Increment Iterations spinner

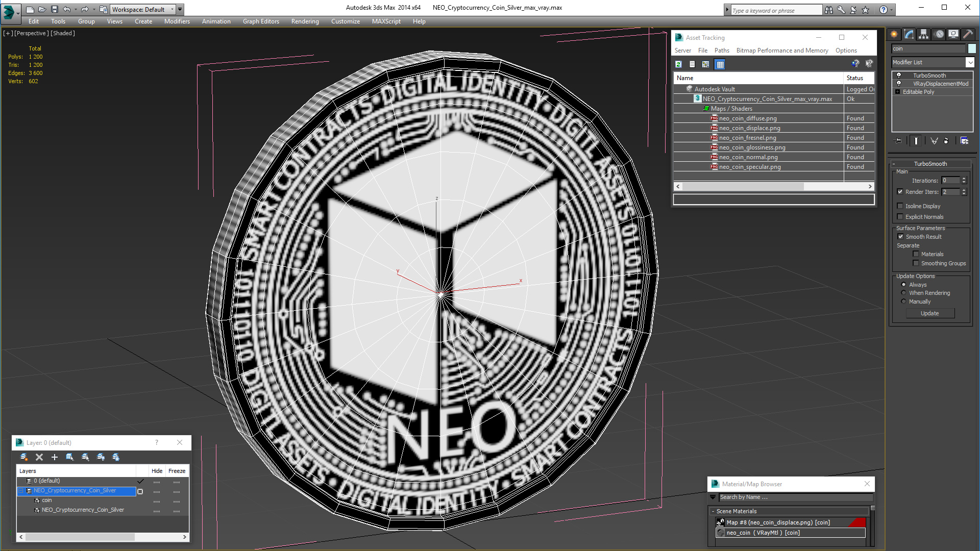tap(964, 179)
